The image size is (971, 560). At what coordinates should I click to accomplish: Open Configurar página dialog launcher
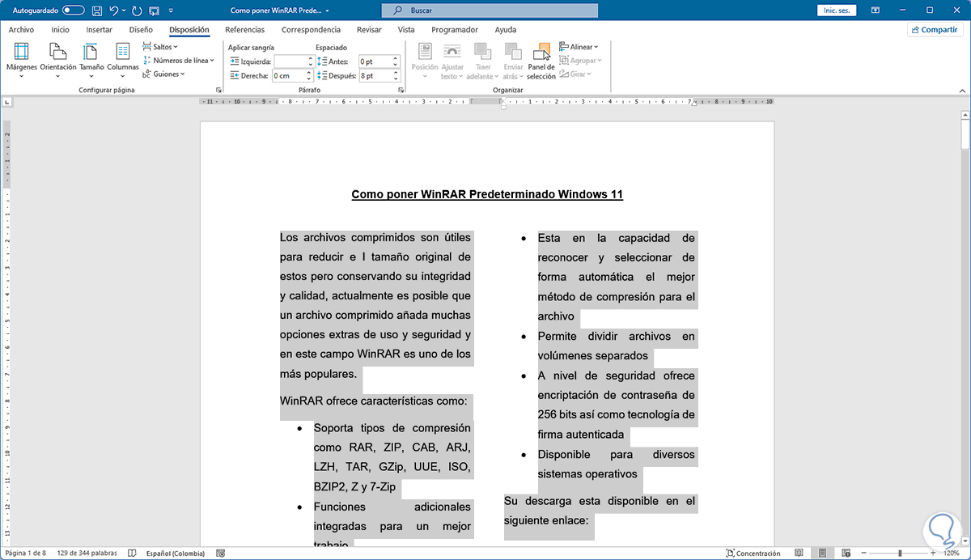click(218, 90)
